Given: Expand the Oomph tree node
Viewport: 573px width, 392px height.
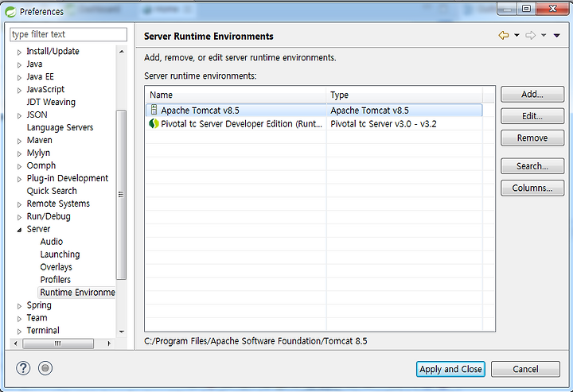Looking at the screenshot, I should [19, 166].
